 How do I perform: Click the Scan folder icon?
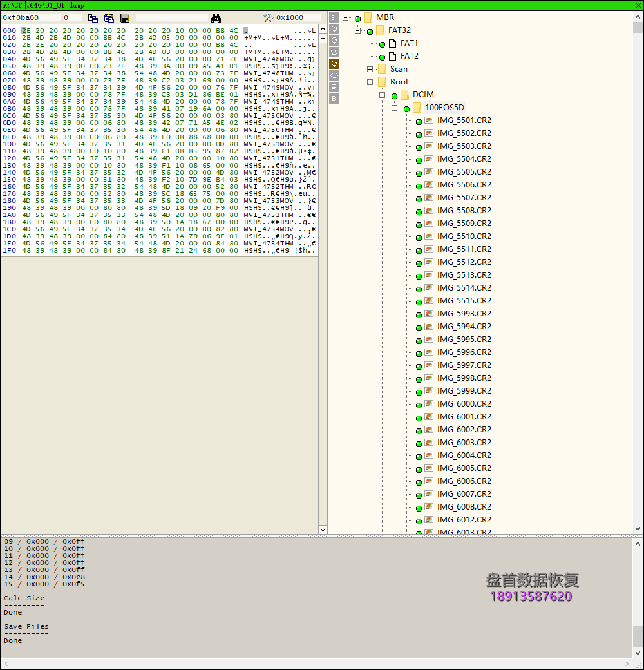pos(383,69)
